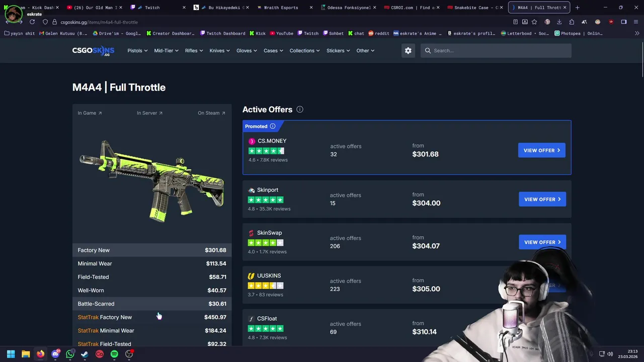Open Steam from the taskbar
The width and height of the screenshot is (644, 362).
pyautogui.click(x=85, y=354)
